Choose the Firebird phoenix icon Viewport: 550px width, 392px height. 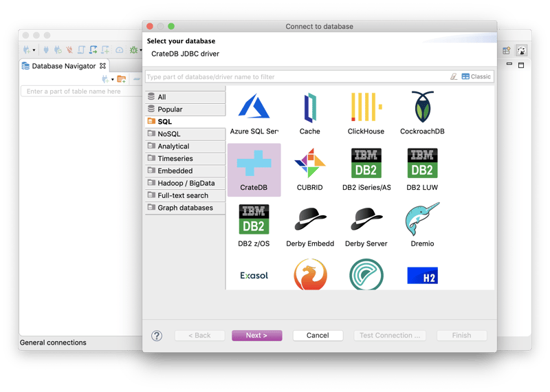pyautogui.click(x=310, y=274)
